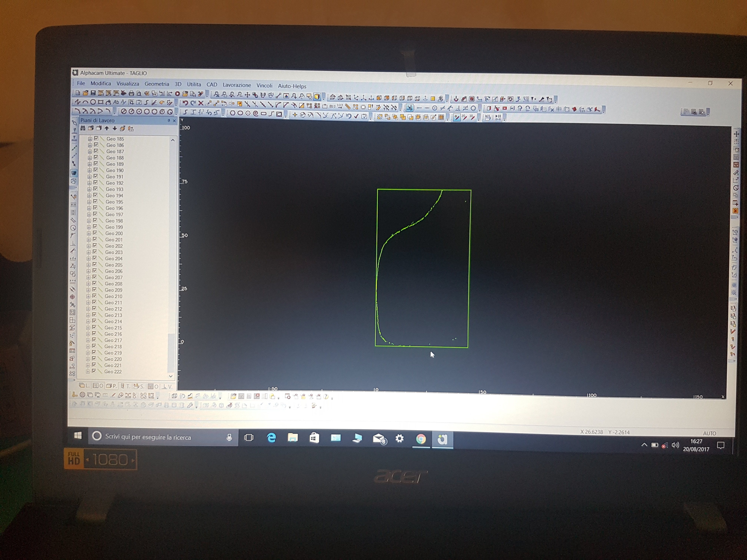Click the pan move arrows icon
The height and width of the screenshot is (560, 747).
pyautogui.click(x=247, y=95)
